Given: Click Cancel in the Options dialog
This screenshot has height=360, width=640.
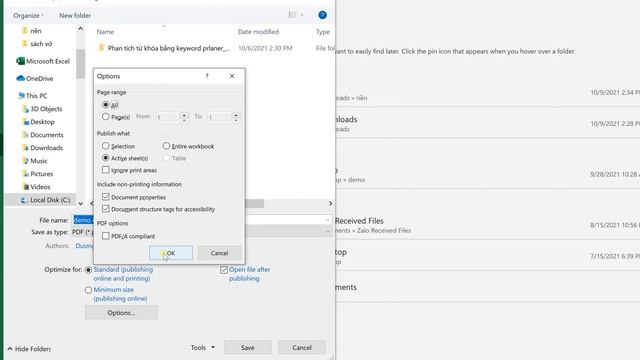Looking at the screenshot, I should click(219, 253).
